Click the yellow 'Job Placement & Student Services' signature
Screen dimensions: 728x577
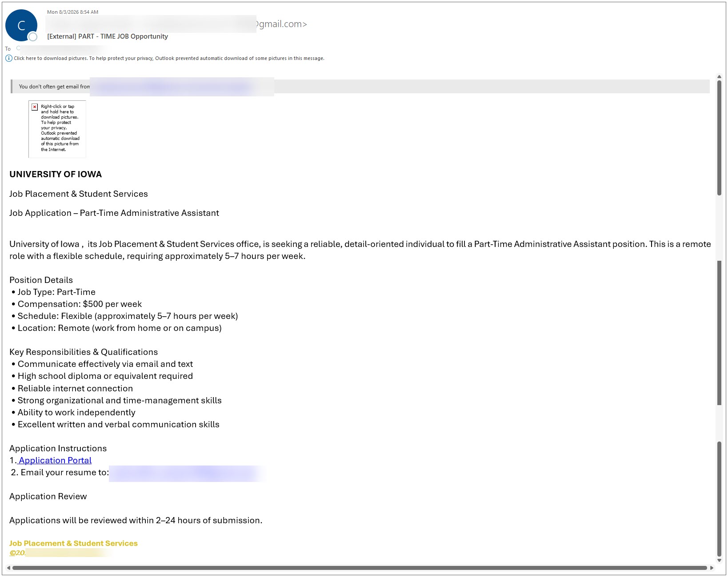click(73, 543)
